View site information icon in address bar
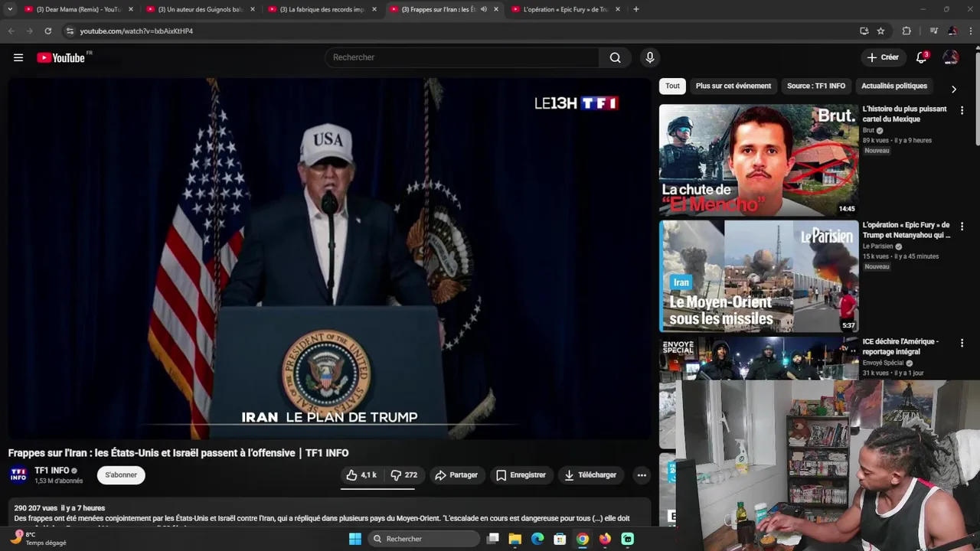This screenshot has width=980, height=551. tap(70, 31)
